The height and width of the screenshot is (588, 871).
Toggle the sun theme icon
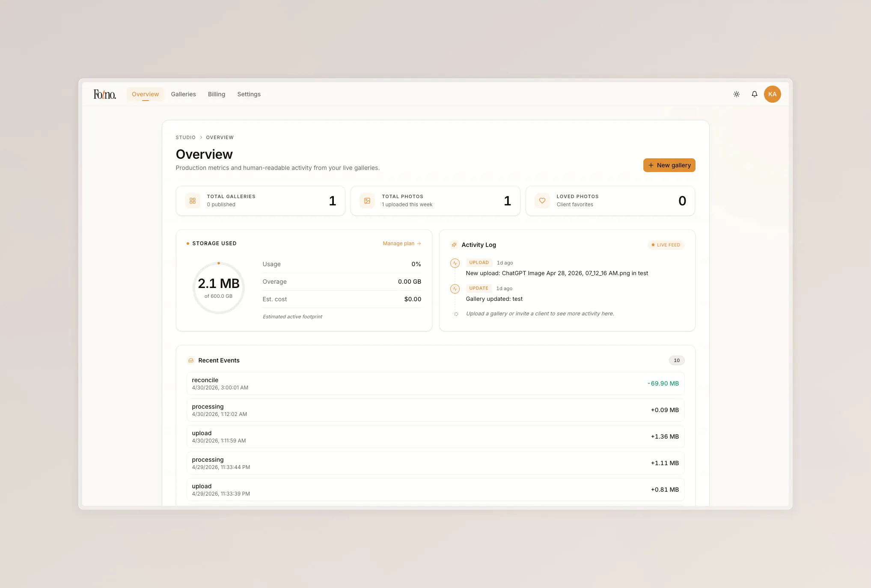tap(737, 94)
